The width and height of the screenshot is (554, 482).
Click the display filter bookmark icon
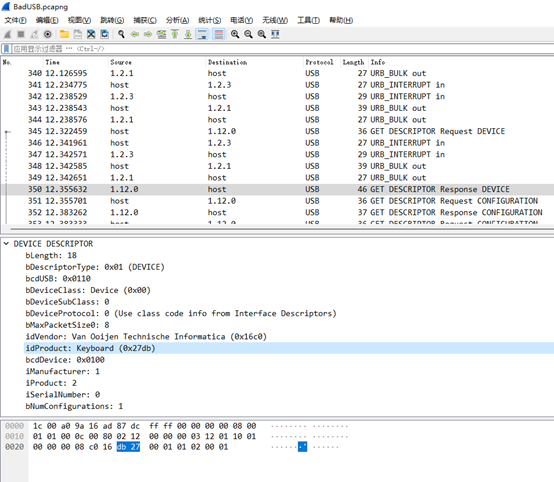[6, 48]
